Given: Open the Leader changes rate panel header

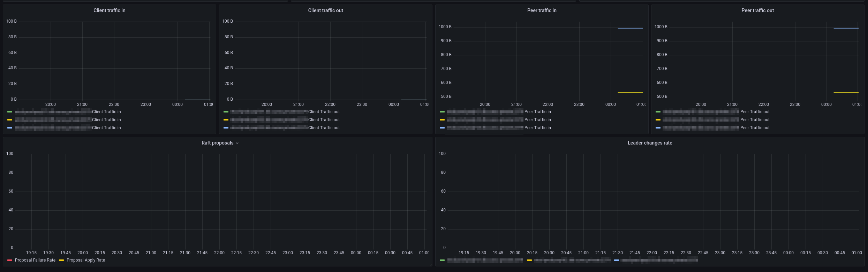Looking at the screenshot, I should pyautogui.click(x=650, y=143).
